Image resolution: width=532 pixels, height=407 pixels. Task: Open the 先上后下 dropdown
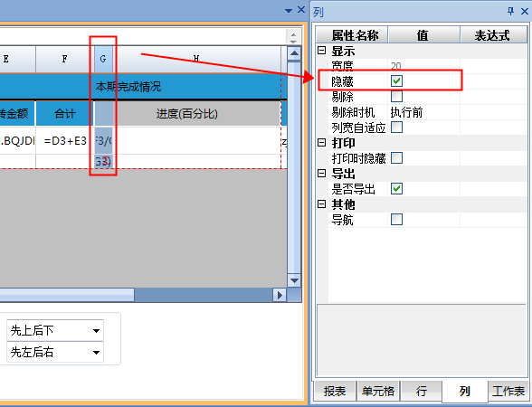tap(55, 330)
